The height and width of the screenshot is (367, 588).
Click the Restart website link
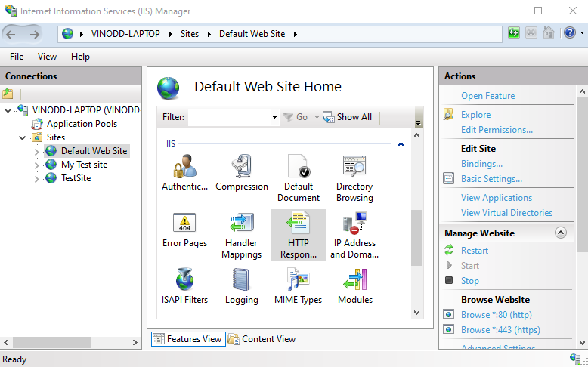[475, 251]
